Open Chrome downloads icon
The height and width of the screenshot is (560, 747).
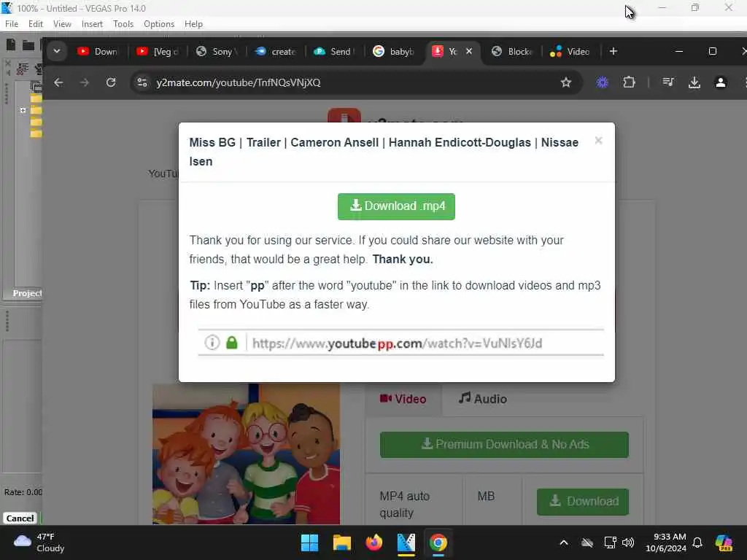[694, 82]
